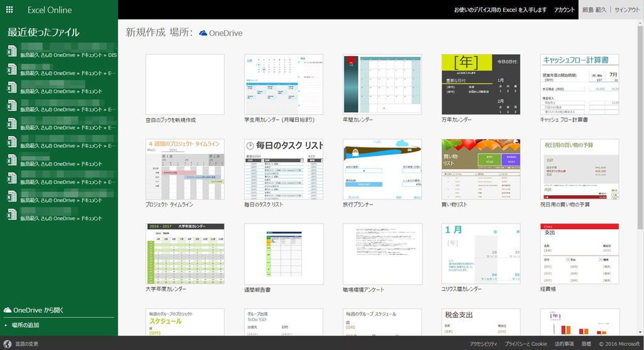Open the プライバシーと Cookie footer link
The image size is (644, 350).
pyautogui.click(x=526, y=344)
